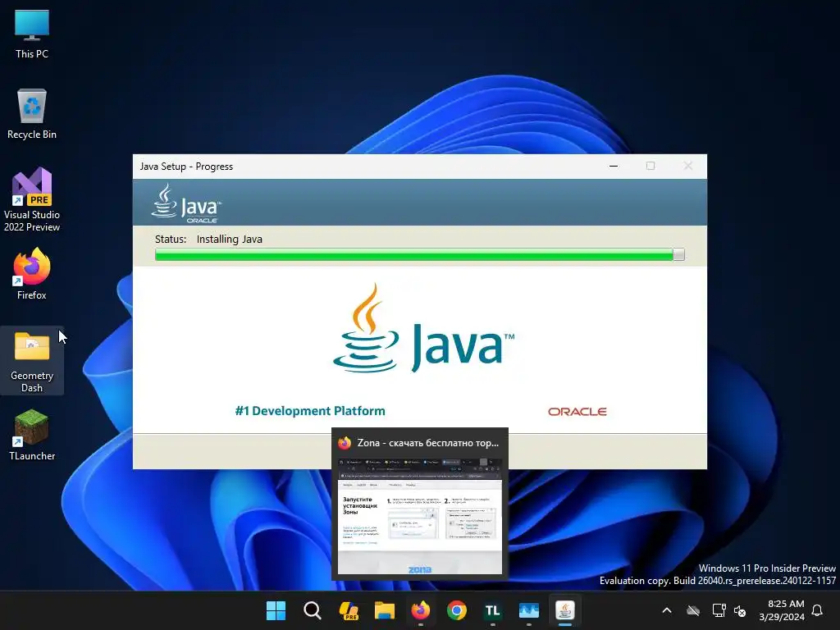Select the TLauncher desktop shortcut
The image size is (840, 630).
(x=32, y=435)
